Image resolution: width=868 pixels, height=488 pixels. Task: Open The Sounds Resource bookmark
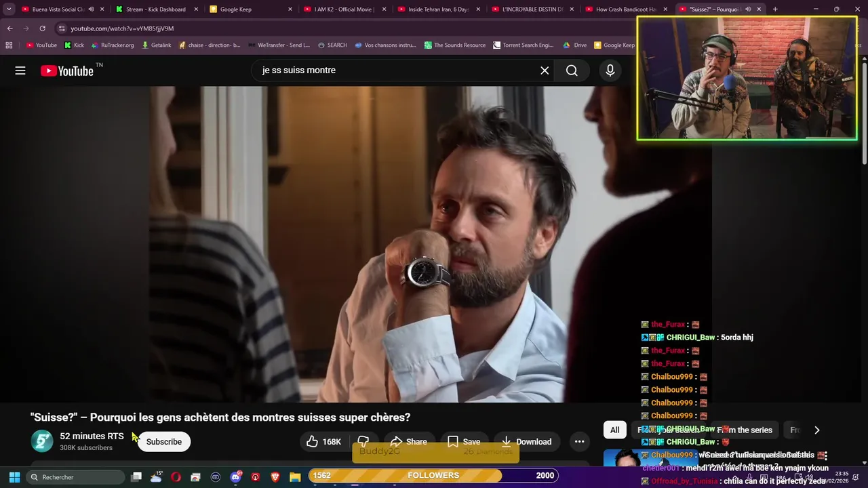pos(454,45)
